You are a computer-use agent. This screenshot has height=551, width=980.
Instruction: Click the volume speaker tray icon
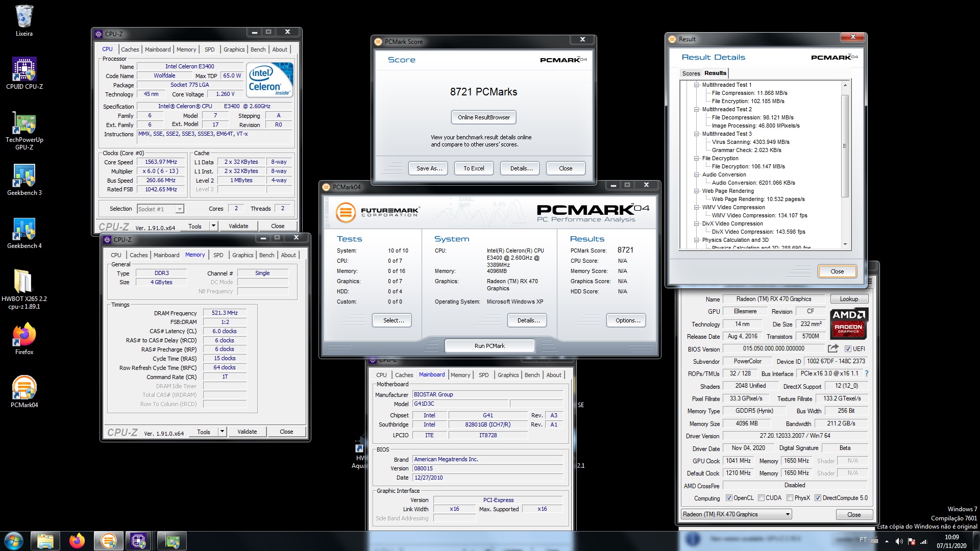899,541
